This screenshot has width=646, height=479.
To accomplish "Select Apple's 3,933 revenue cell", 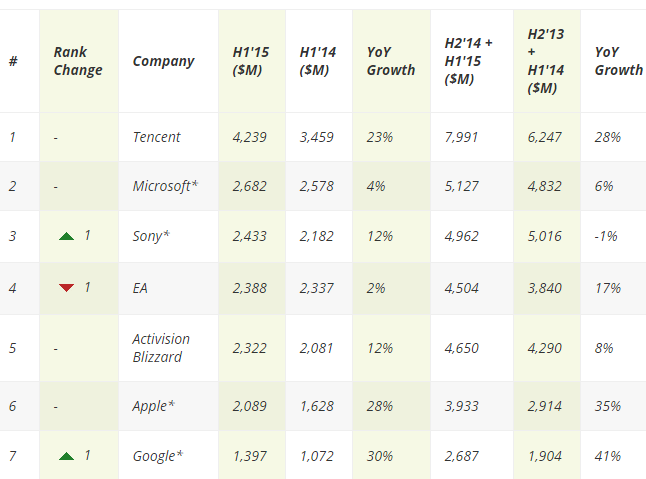I will point(464,406).
